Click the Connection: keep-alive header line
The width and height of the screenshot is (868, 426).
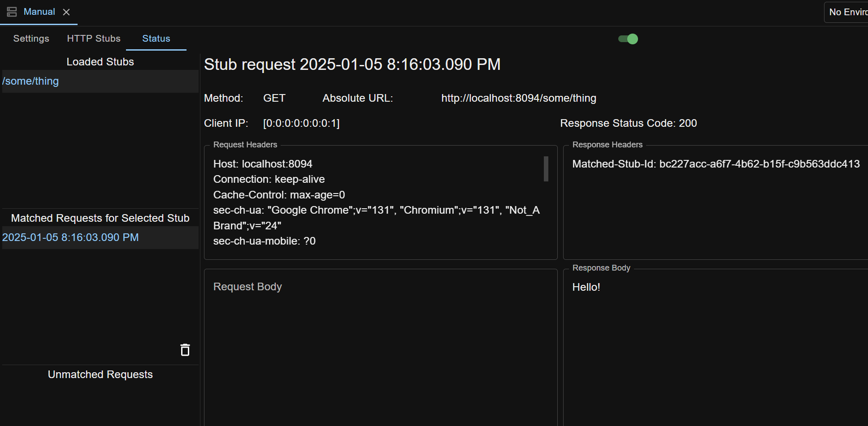click(x=269, y=179)
